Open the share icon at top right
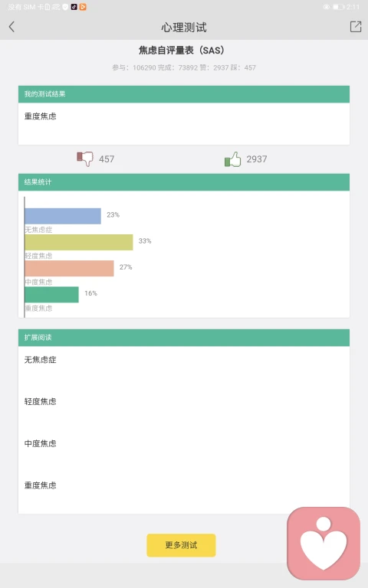Screen dimensions: 368x588 pos(355,27)
